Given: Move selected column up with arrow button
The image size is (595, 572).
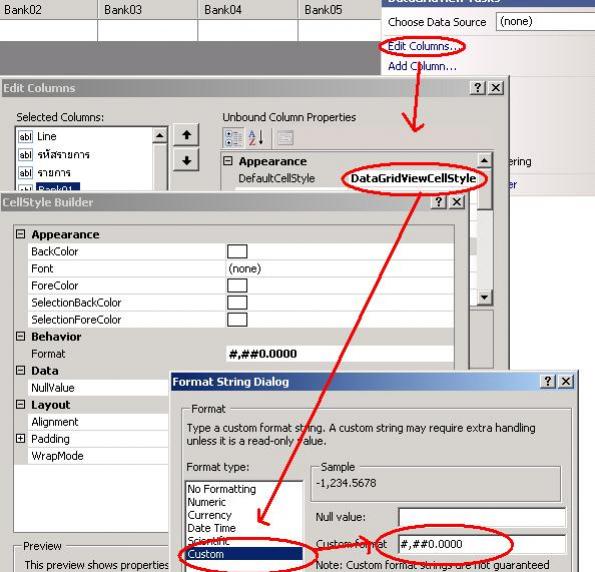Looking at the screenshot, I should pyautogui.click(x=186, y=135).
